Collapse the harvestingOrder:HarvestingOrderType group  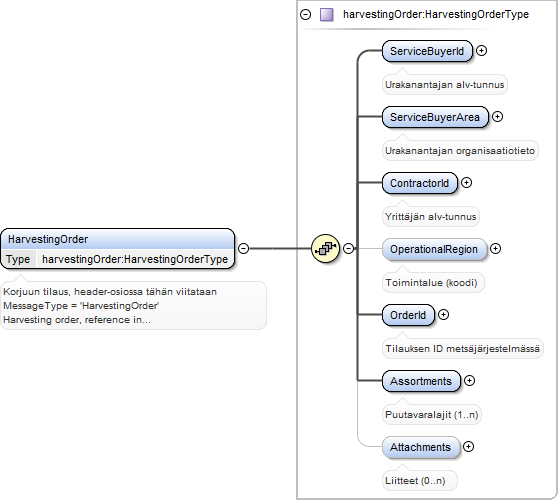[306, 15]
